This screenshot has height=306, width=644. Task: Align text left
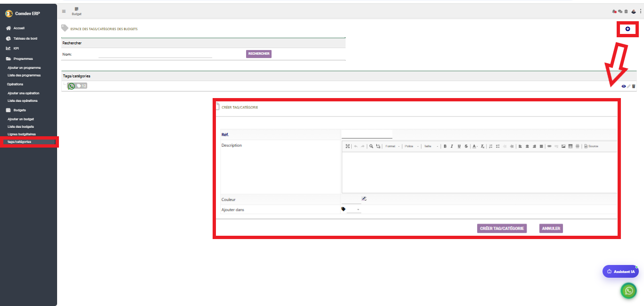point(520,146)
